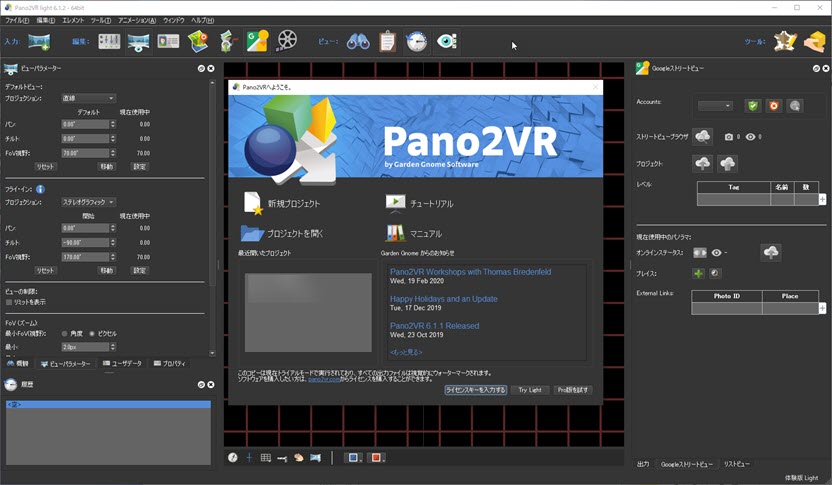Click the enter license key button

click(475, 390)
